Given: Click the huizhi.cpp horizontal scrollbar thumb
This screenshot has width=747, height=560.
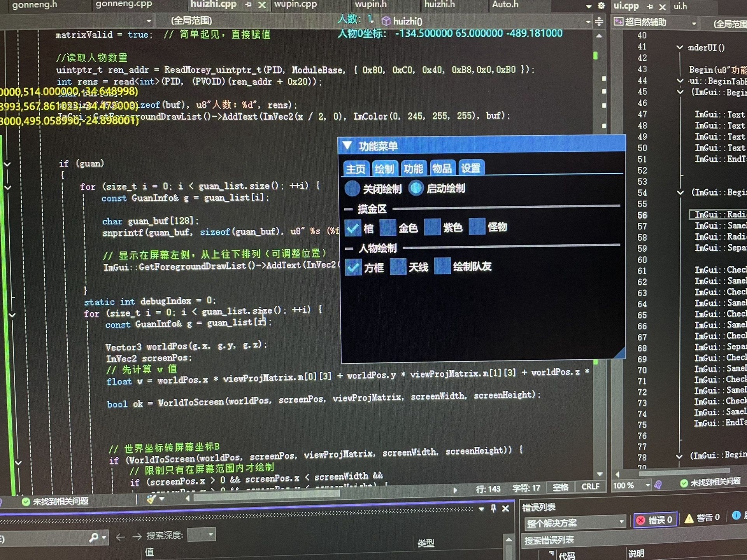Looking at the screenshot, I should pyautogui.click(x=267, y=495).
